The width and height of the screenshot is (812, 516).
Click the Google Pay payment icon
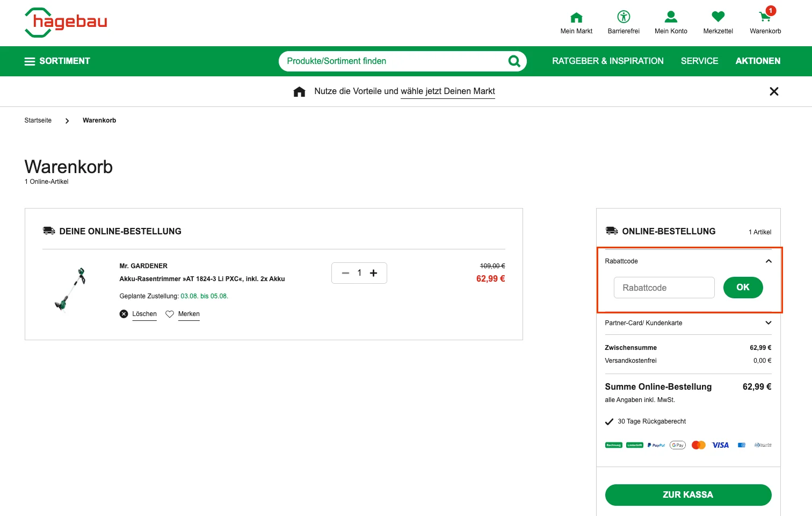pyautogui.click(x=678, y=445)
